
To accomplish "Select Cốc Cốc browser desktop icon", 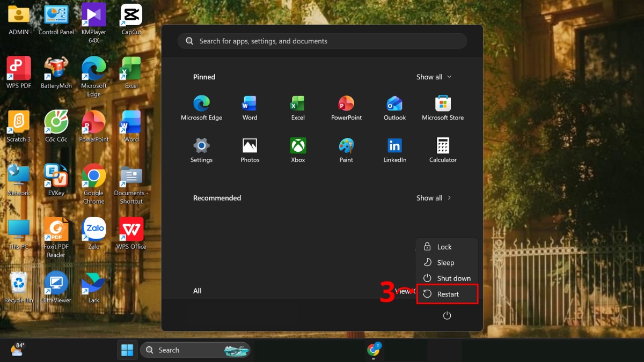I will click(56, 127).
